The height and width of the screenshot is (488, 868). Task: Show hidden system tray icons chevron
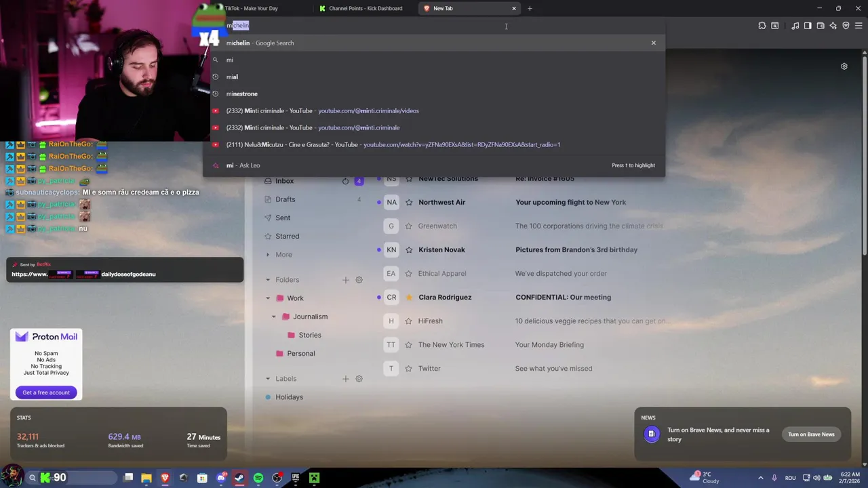point(760,478)
